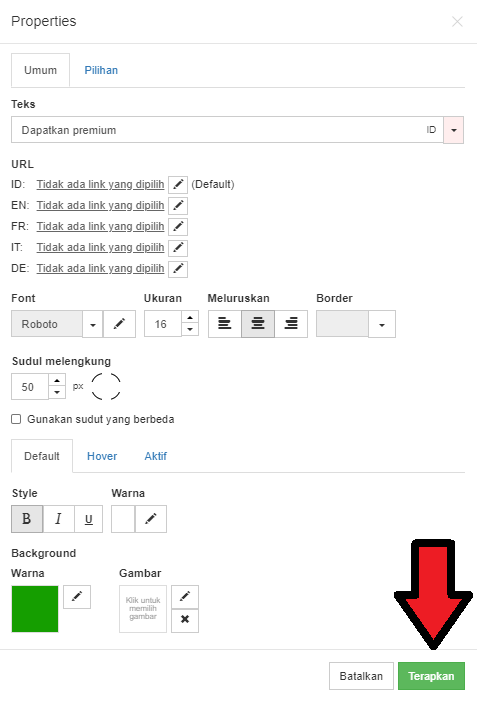The image size is (477, 701).
Task: Toggle italic text style
Action: 59,519
